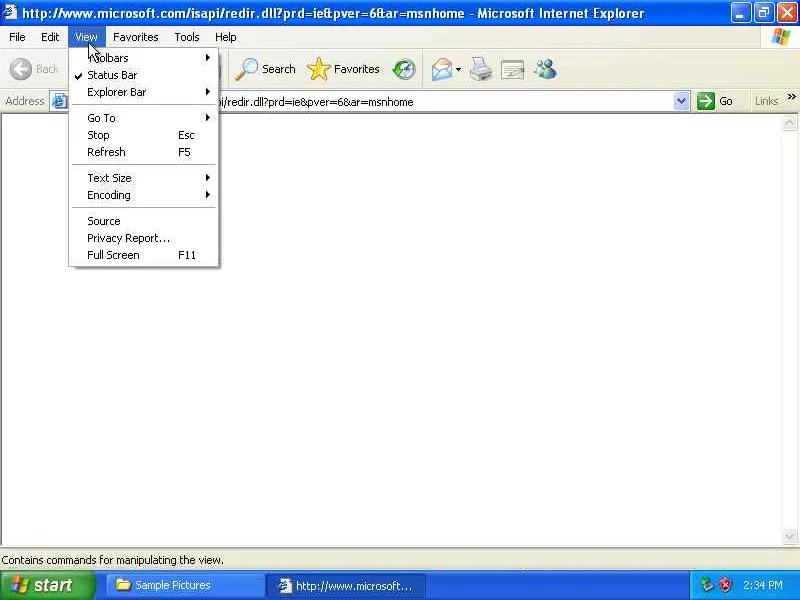Click the scrollbar down arrow
The width and height of the screenshot is (800, 600).
point(789,536)
